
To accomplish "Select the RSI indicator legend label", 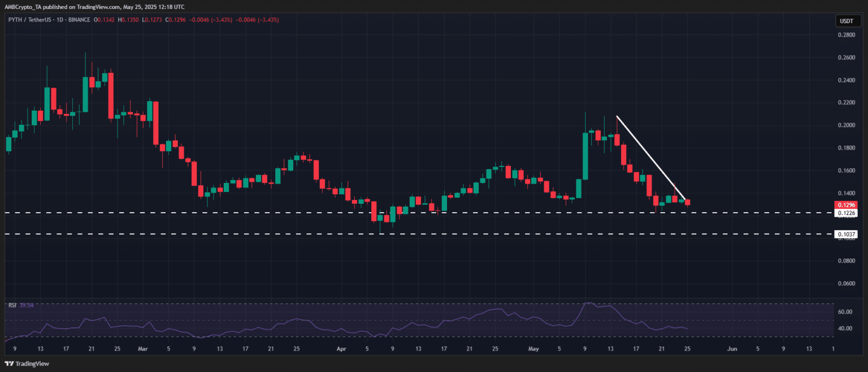I will pos(12,305).
